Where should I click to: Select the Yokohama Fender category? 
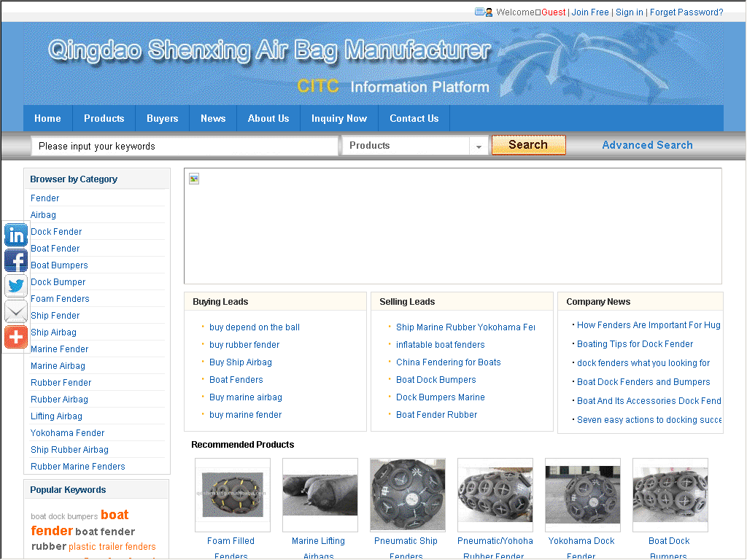pos(68,433)
